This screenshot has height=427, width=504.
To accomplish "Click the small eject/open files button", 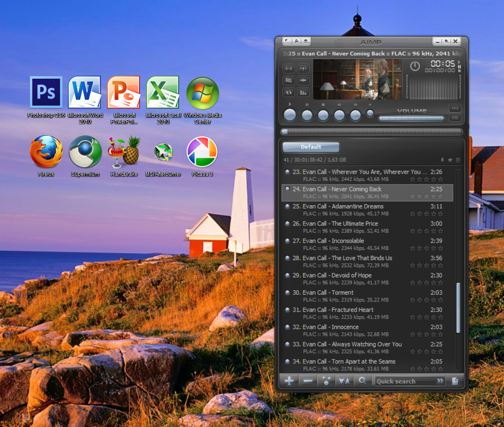I will click(x=370, y=113).
